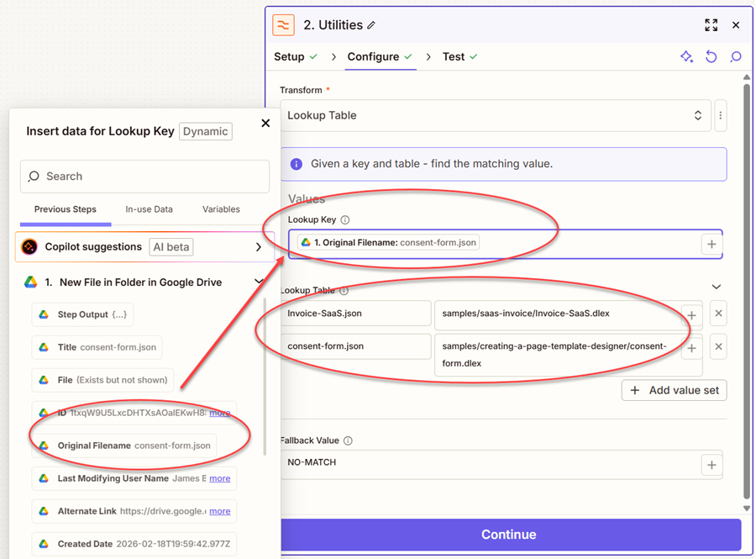756x559 pixels.
Task: Click the undo arrow icon in step header
Action: click(711, 57)
